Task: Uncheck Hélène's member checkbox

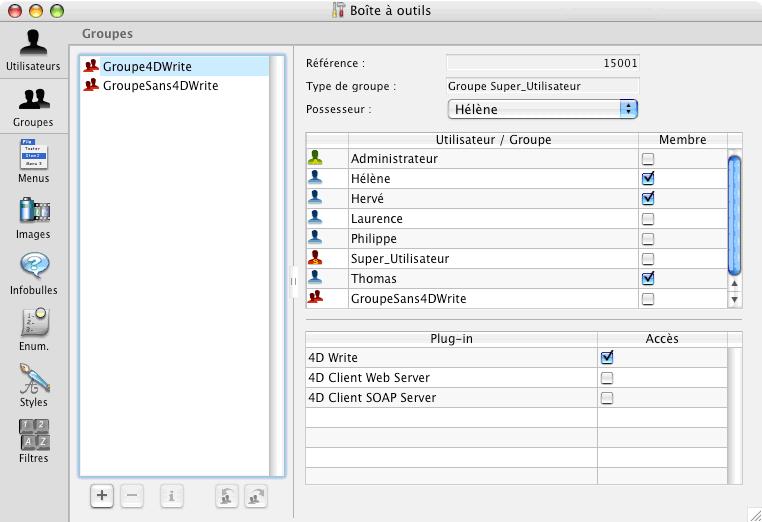Action: click(x=648, y=179)
